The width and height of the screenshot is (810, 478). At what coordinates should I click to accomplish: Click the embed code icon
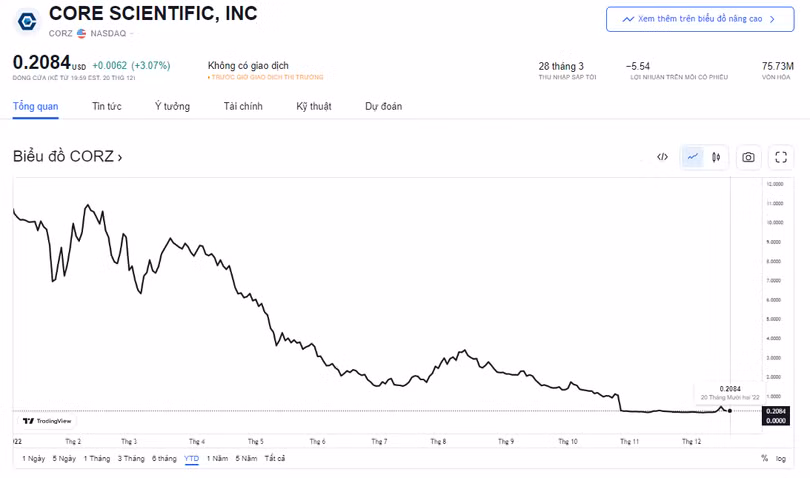tap(662, 157)
